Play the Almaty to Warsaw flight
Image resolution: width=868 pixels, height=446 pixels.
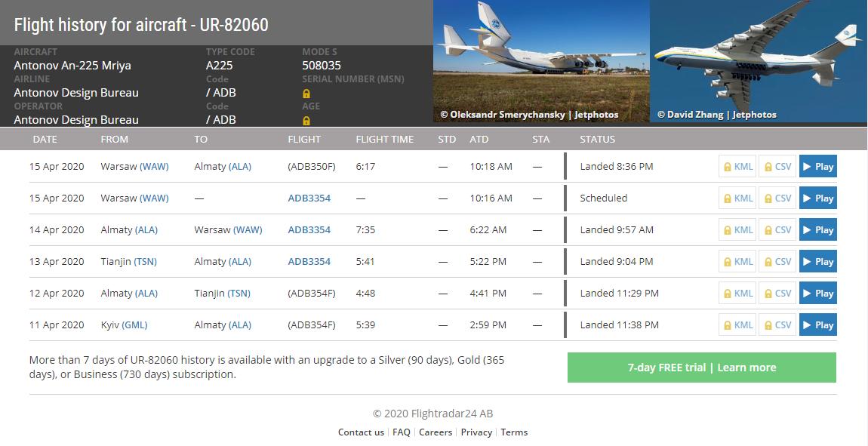[817, 230]
